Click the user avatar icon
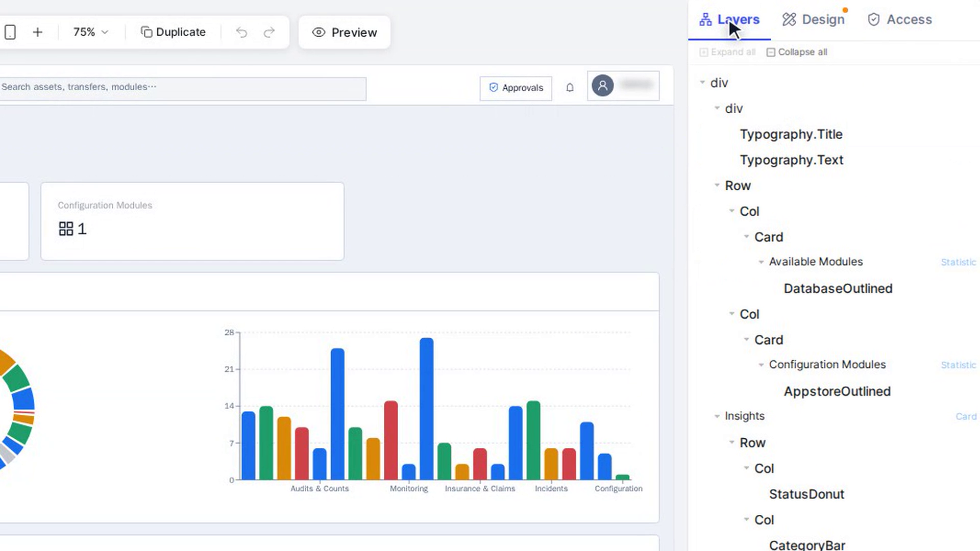Image resolution: width=980 pixels, height=551 pixels. (x=602, y=85)
